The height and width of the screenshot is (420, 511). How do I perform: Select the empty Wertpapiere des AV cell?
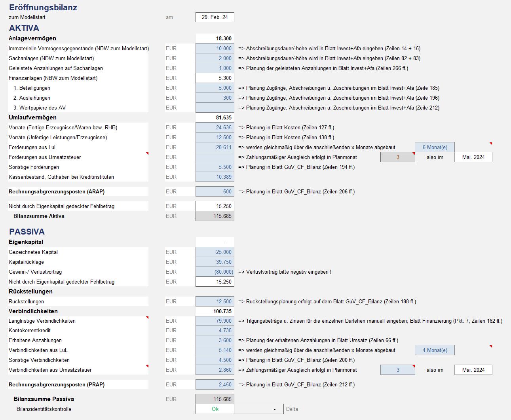215,108
